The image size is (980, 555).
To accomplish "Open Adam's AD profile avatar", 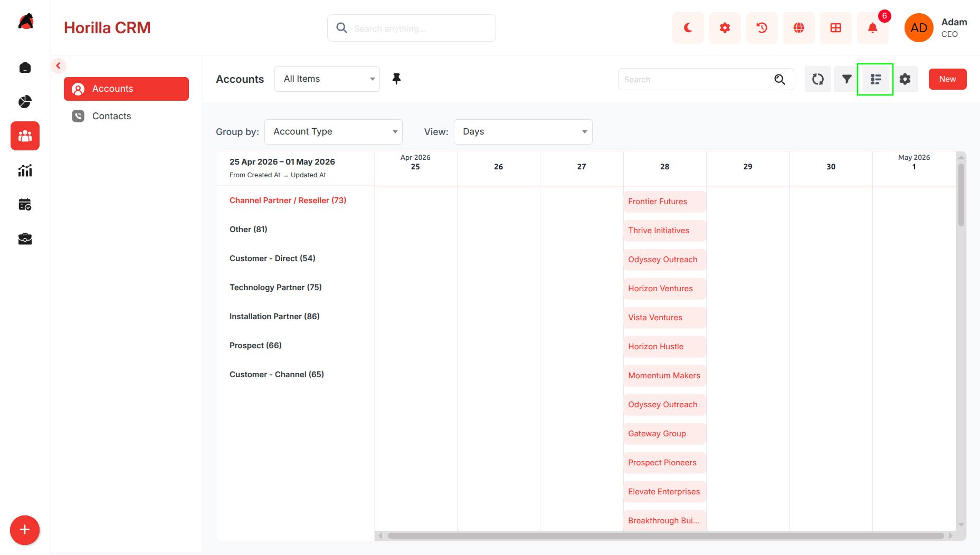I will pyautogui.click(x=919, y=28).
